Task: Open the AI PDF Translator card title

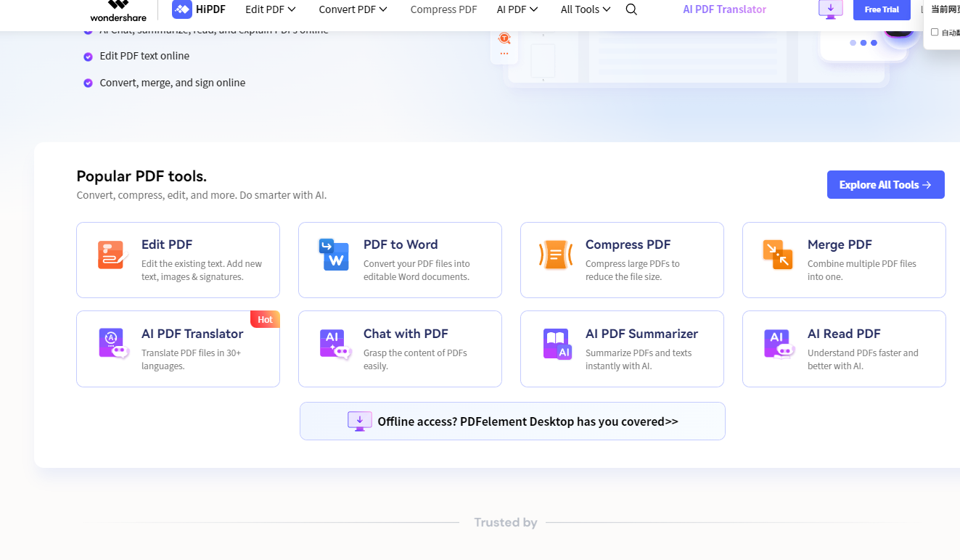Action: click(192, 334)
